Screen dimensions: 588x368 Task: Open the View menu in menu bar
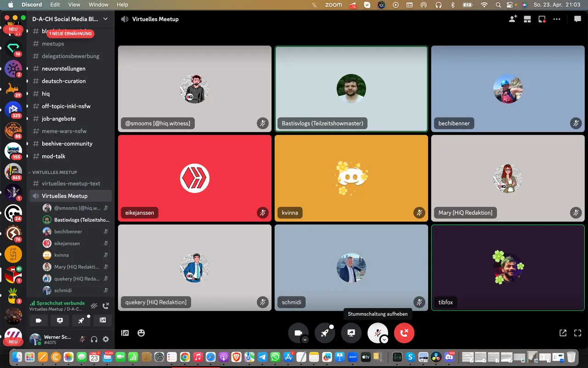pos(74,5)
